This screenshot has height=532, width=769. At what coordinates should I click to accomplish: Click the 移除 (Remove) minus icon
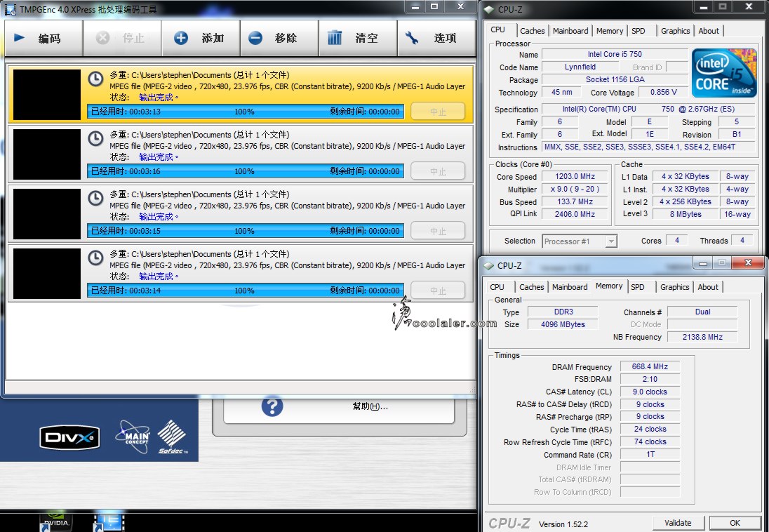[255, 38]
